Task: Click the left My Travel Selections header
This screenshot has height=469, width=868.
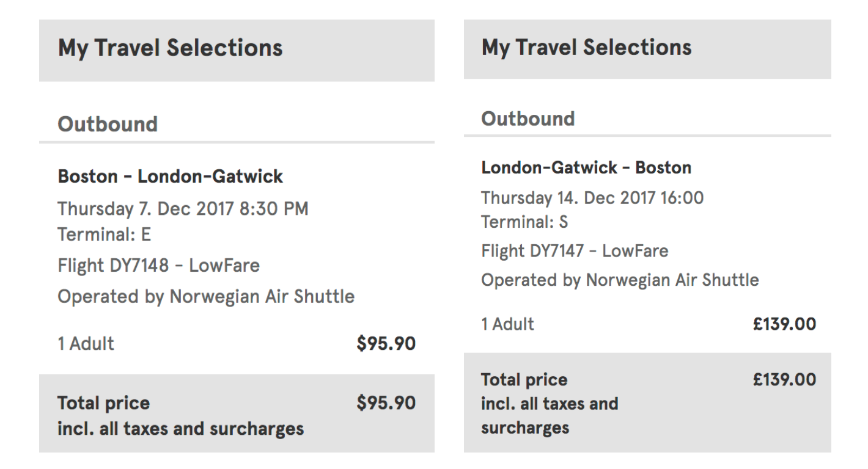Action: tap(170, 48)
